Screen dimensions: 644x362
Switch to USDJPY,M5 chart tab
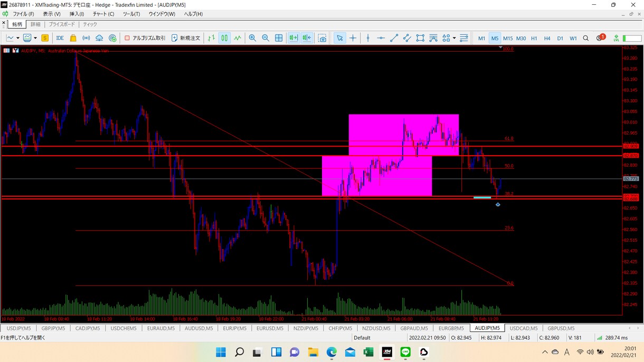[x=18, y=328]
